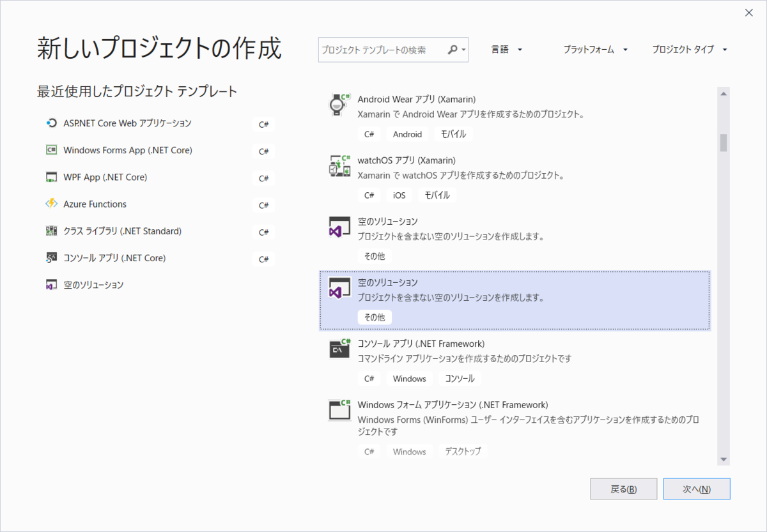Click C# badge beside クラス ライブラリ
The height and width of the screenshot is (532, 767).
pos(263,232)
